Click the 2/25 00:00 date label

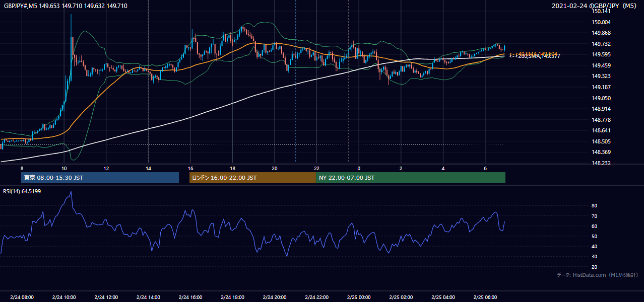(359, 297)
